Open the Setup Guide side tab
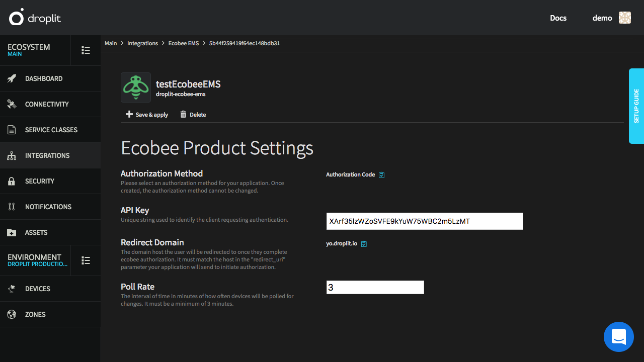The height and width of the screenshot is (362, 644). [636, 106]
